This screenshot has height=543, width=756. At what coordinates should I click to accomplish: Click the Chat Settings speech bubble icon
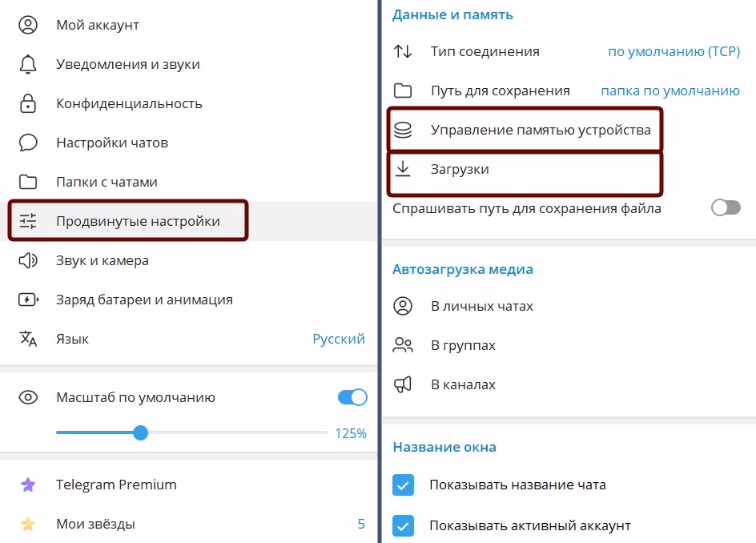pos(28,143)
